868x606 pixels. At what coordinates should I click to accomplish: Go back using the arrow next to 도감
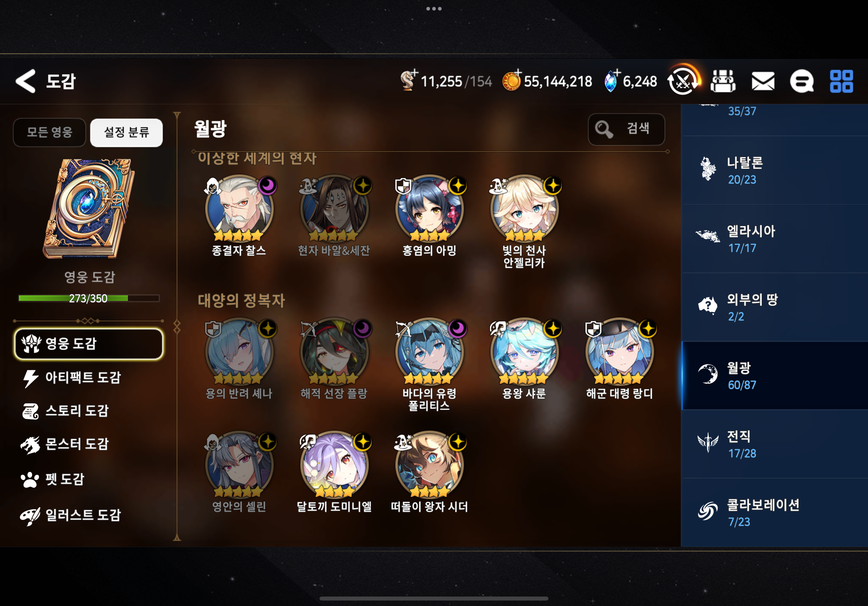[25, 81]
